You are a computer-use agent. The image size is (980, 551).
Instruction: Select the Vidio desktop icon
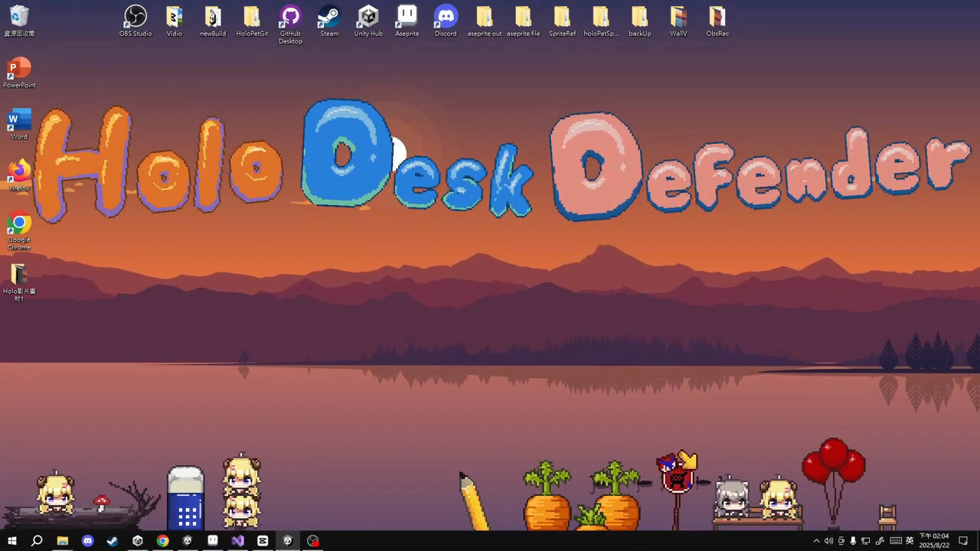[x=175, y=21]
